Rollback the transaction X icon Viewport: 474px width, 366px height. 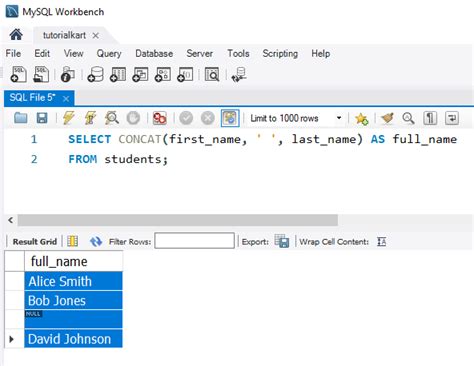click(x=208, y=118)
